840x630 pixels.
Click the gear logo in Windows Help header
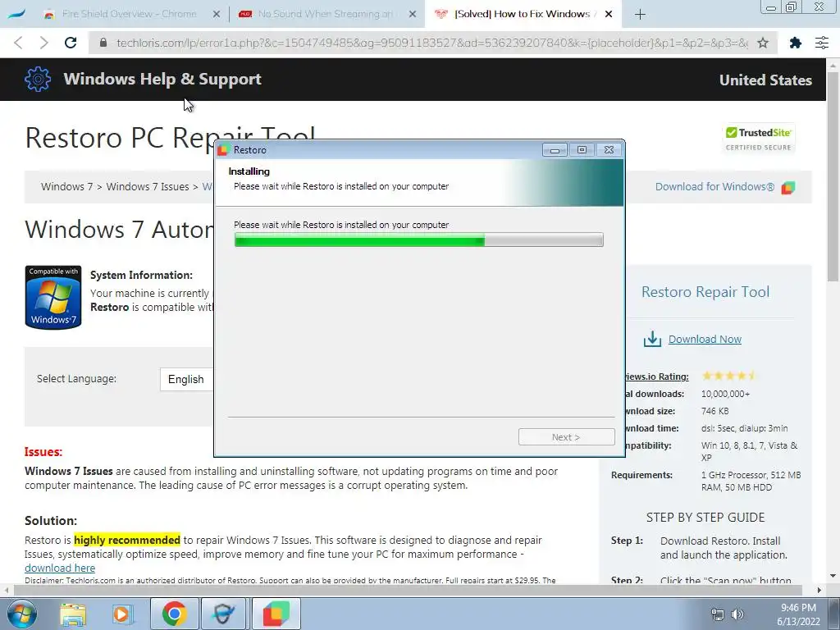(38, 80)
